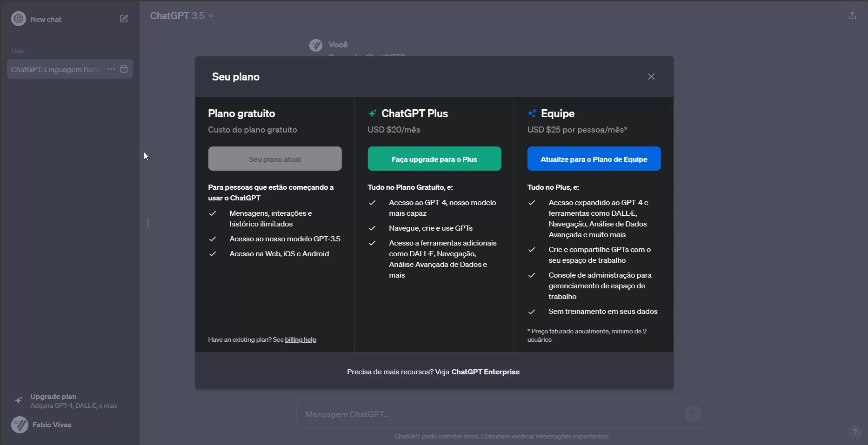This screenshot has width=868, height=445.
Task: Click the Fabio Vivas avatar
Action: tap(20, 425)
